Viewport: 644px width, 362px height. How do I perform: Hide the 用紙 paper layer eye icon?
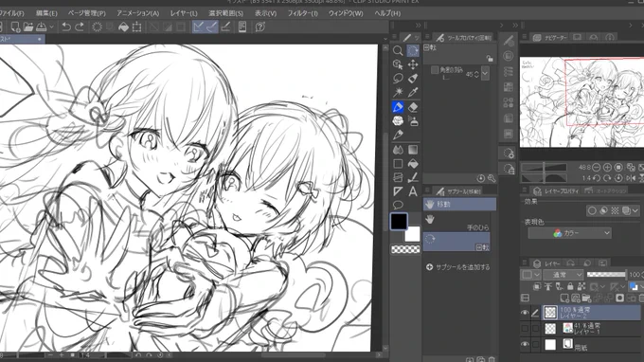pos(525,344)
